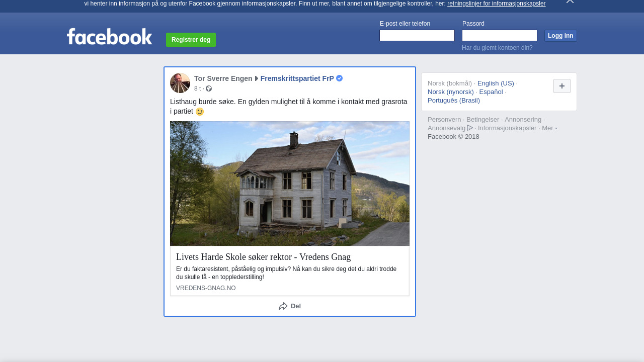Open Tor Sverre Engen's profile picture
Screen dimensions: 644x362
point(180,83)
